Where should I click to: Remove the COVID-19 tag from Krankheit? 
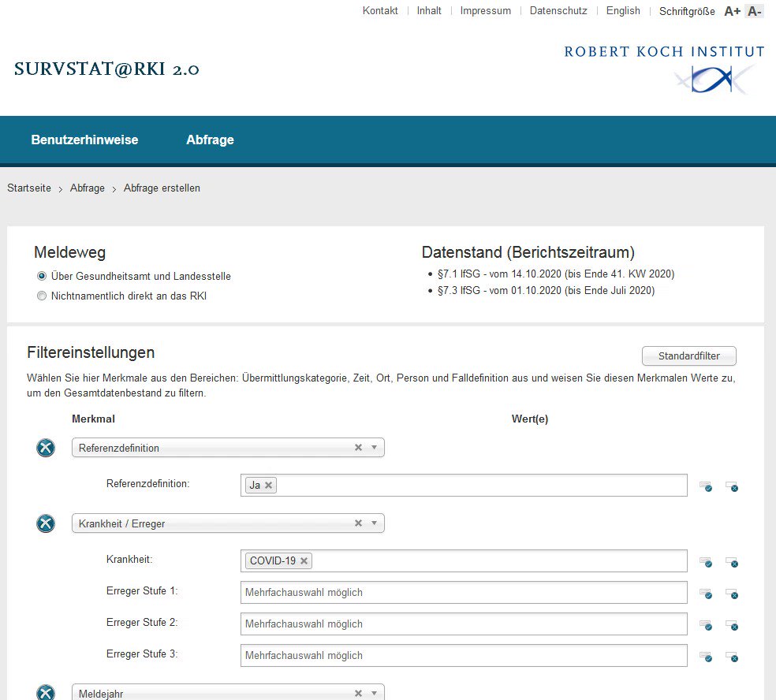pos(304,561)
